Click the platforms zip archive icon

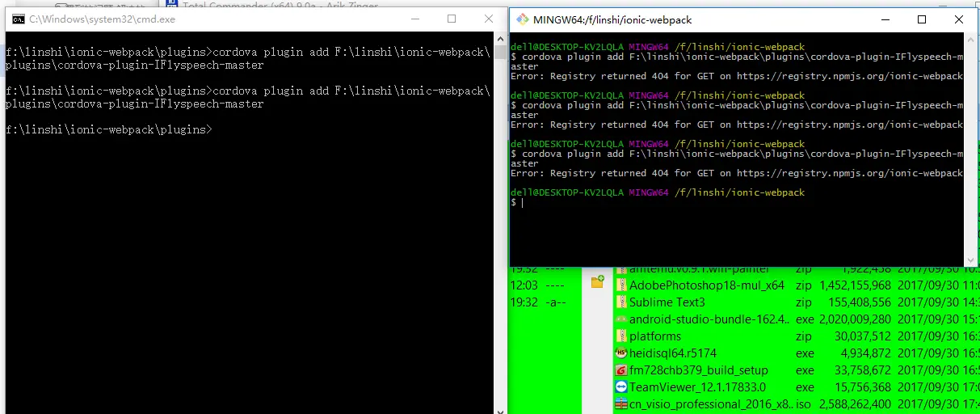point(621,336)
